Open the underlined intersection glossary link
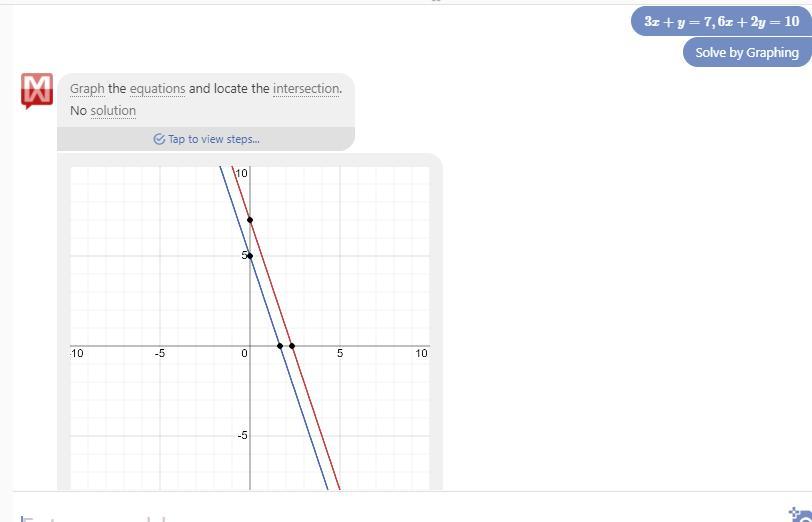The width and height of the screenshot is (812, 522). (306, 89)
